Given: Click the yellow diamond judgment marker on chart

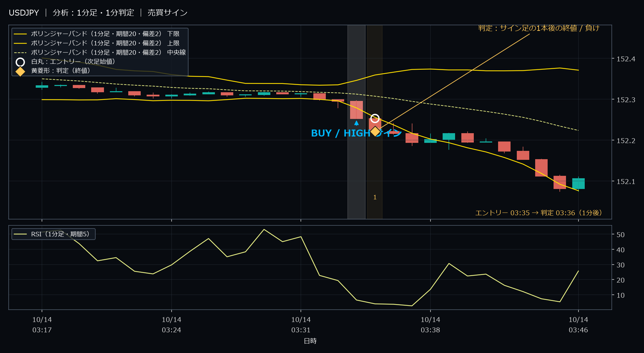Looking at the screenshot, I should [x=375, y=132].
